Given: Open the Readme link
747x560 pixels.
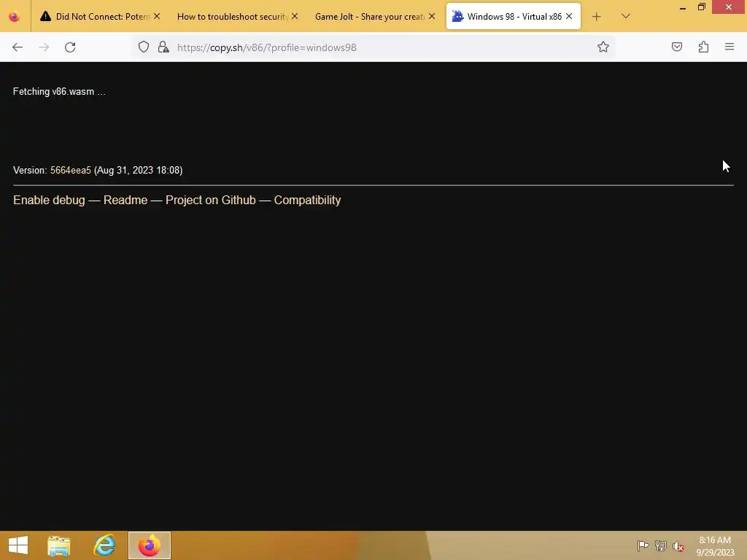Looking at the screenshot, I should click(125, 200).
